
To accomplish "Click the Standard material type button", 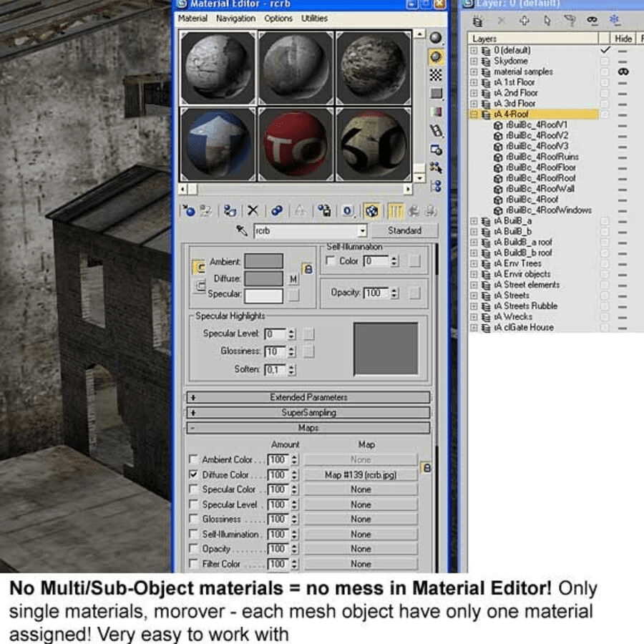I will pyautogui.click(x=404, y=231).
